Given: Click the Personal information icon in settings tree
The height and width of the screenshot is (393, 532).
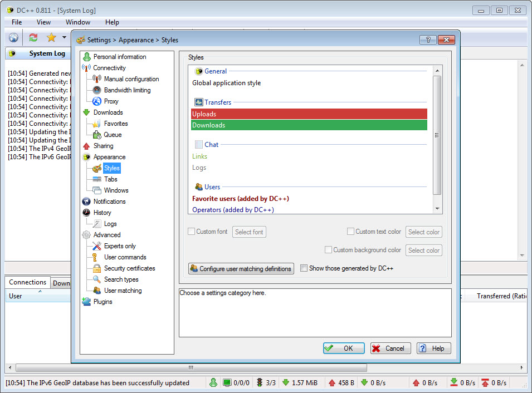Looking at the screenshot, I should pos(87,57).
